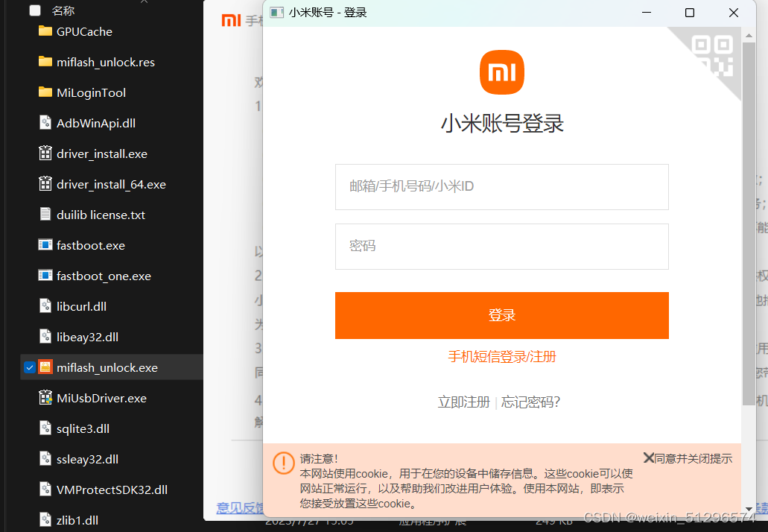Maximize the 小米账号 - 登录 window

click(690, 12)
